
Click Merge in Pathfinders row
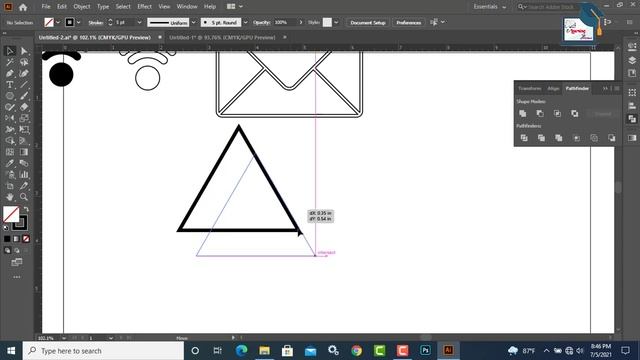click(x=559, y=138)
